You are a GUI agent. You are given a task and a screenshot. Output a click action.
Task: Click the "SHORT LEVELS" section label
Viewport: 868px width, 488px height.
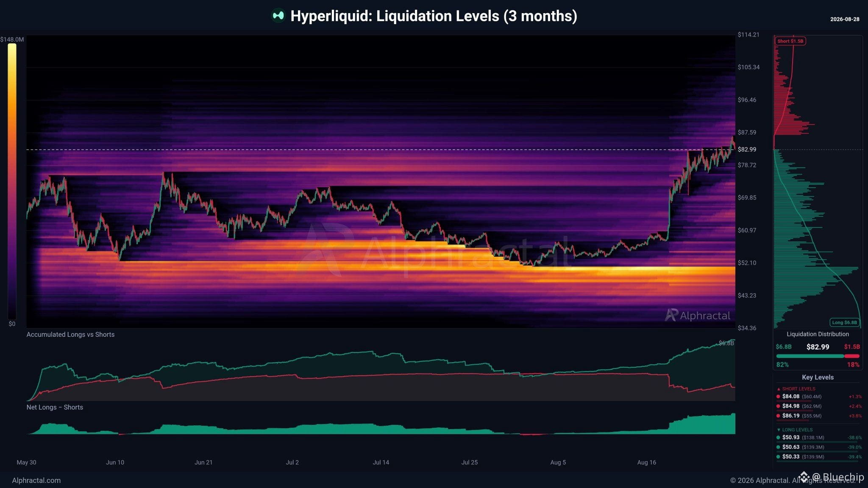(x=798, y=389)
